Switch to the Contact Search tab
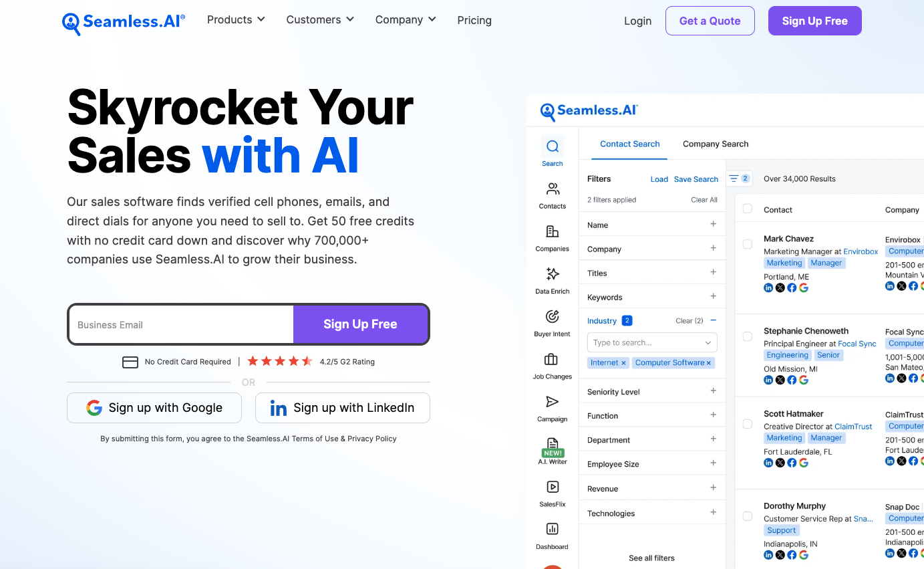The image size is (924, 569). coord(629,144)
